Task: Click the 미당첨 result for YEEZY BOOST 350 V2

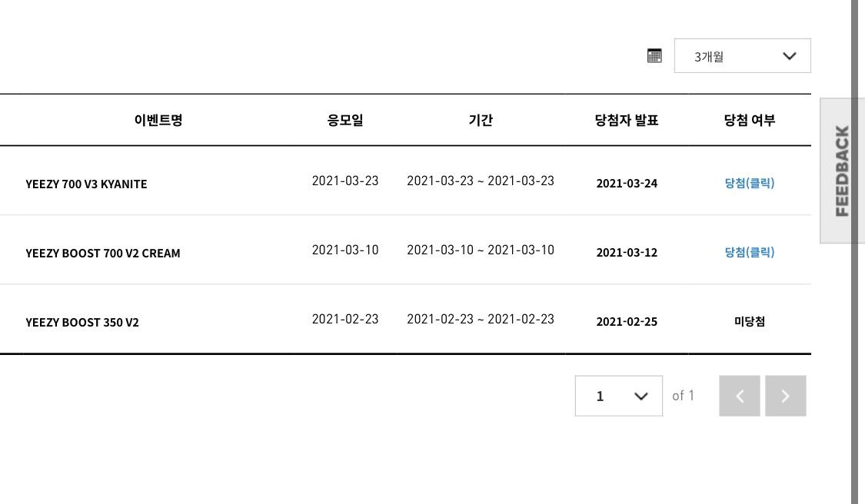Action: (749, 321)
